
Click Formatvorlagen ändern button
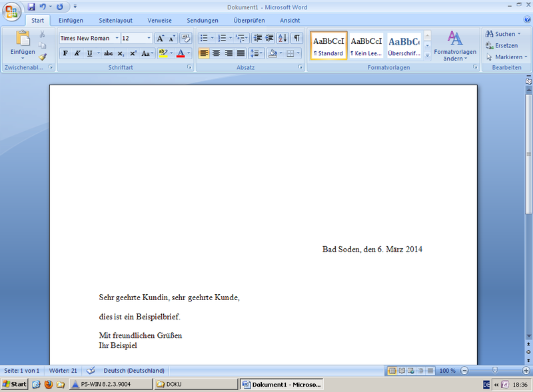[455, 45]
